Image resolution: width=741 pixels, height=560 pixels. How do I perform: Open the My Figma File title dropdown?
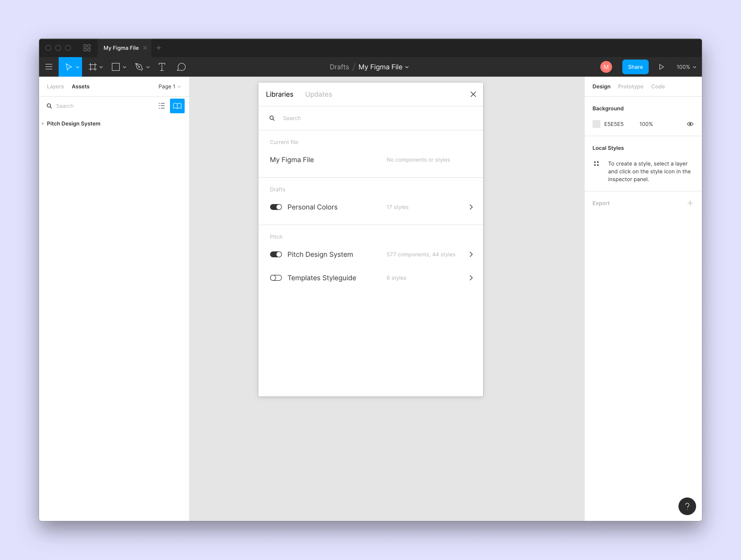point(407,67)
